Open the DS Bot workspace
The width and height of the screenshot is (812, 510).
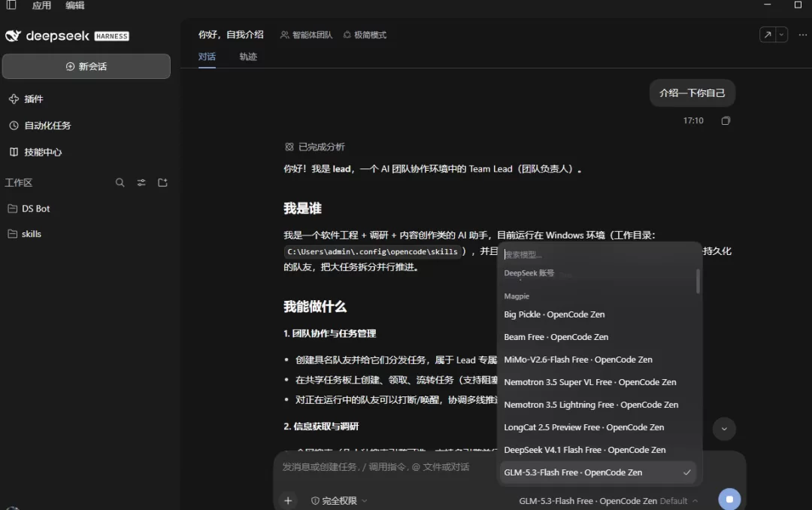[29, 208]
